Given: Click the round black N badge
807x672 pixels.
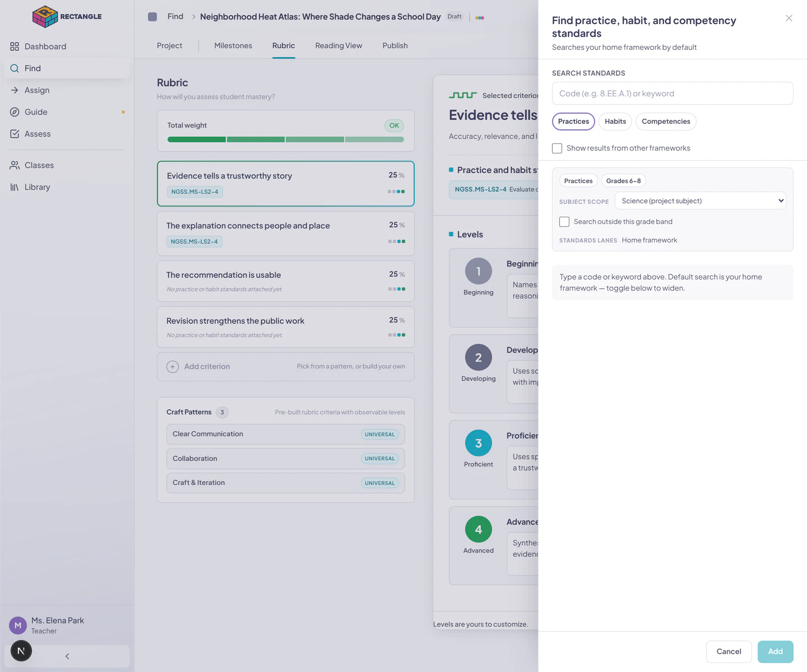Looking at the screenshot, I should coord(21,651).
